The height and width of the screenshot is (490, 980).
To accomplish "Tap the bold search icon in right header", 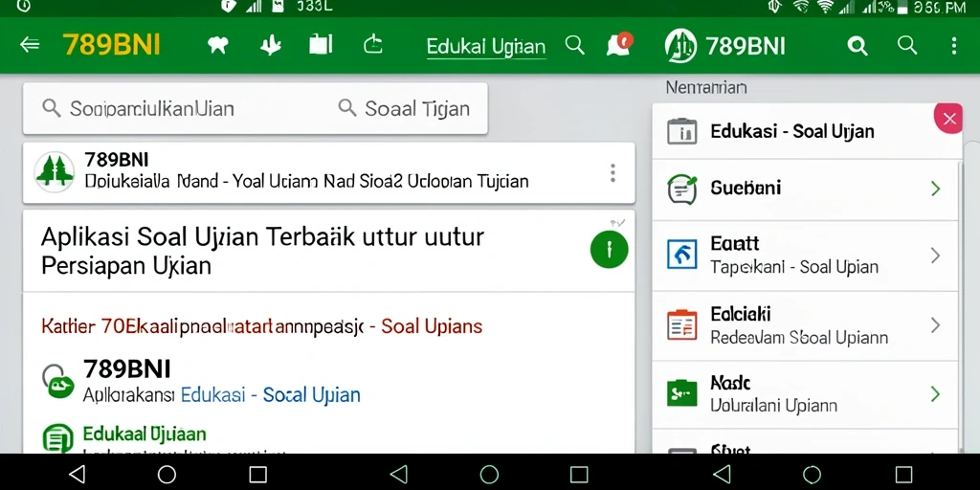I will click(x=857, y=46).
